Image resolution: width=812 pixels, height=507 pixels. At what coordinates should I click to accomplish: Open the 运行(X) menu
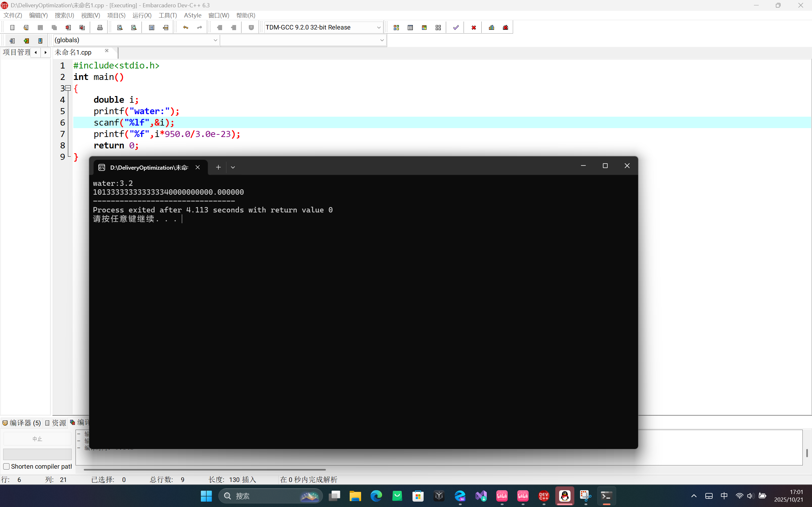[x=142, y=16]
